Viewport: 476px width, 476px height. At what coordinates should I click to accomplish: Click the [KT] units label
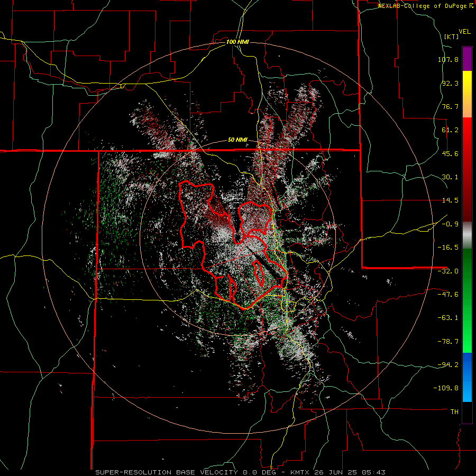[x=451, y=36]
